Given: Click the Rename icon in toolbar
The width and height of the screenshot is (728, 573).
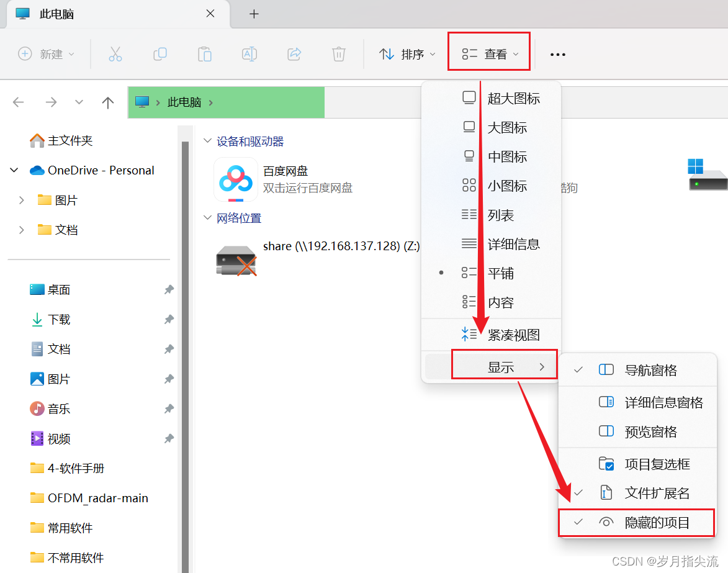Looking at the screenshot, I should pyautogui.click(x=249, y=55).
